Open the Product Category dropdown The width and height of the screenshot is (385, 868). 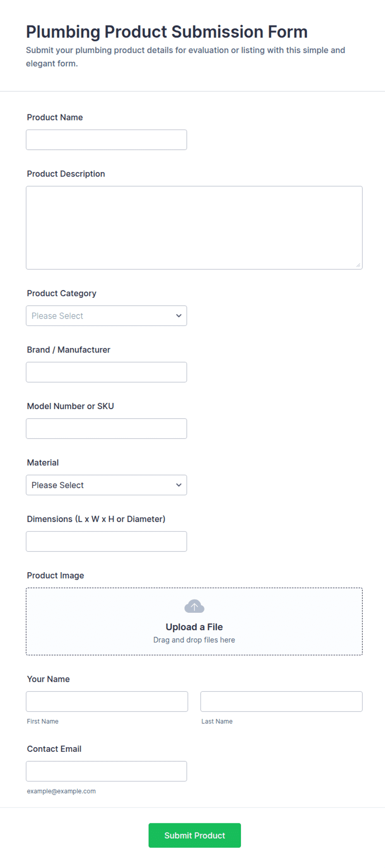(x=106, y=316)
